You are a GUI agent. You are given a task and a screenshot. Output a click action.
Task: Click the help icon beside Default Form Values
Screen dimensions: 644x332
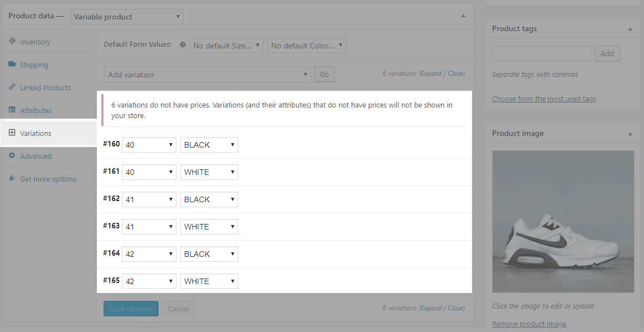pyautogui.click(x=183, y=45)
